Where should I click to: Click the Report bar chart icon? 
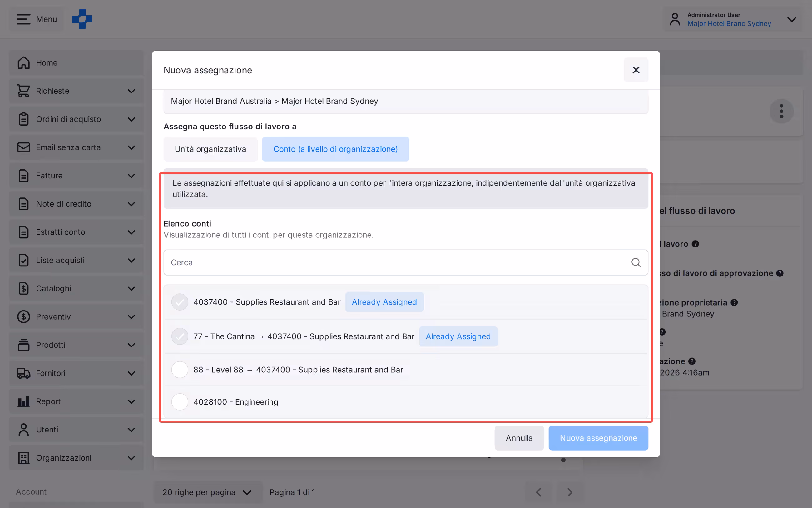click(x=23, y=401)
